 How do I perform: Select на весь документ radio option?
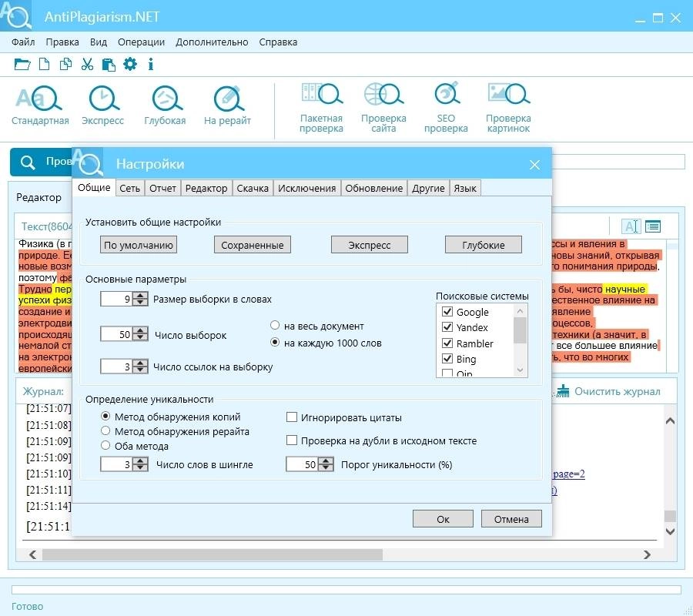[x=275, y=325]
